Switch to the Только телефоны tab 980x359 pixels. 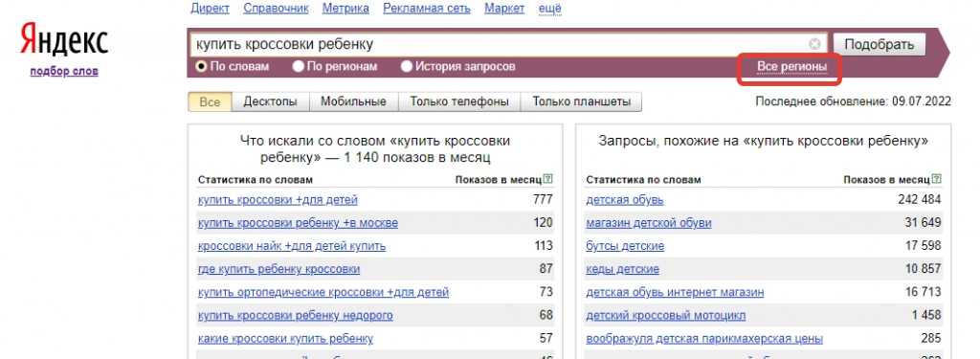(459, 101)
